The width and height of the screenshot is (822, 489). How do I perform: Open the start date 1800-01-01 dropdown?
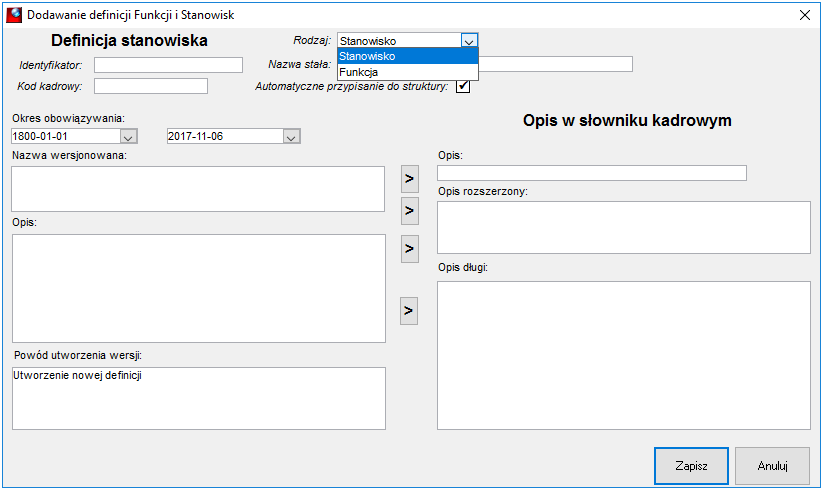128,136
